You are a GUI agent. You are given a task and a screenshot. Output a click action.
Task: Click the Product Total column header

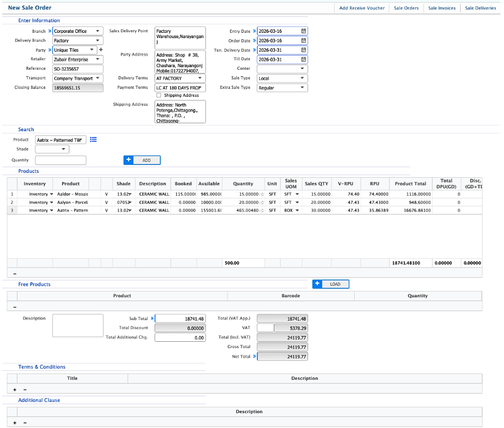[x=410, y=184]
